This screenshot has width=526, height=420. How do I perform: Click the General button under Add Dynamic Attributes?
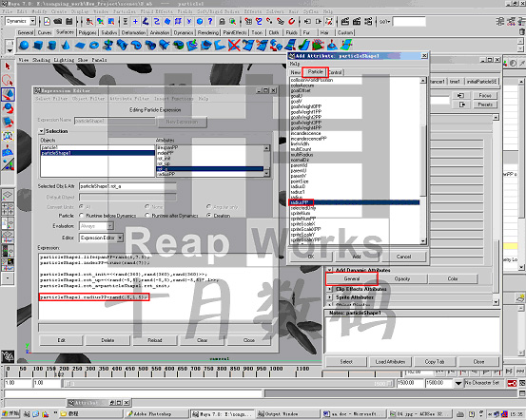tap(352, 278)
